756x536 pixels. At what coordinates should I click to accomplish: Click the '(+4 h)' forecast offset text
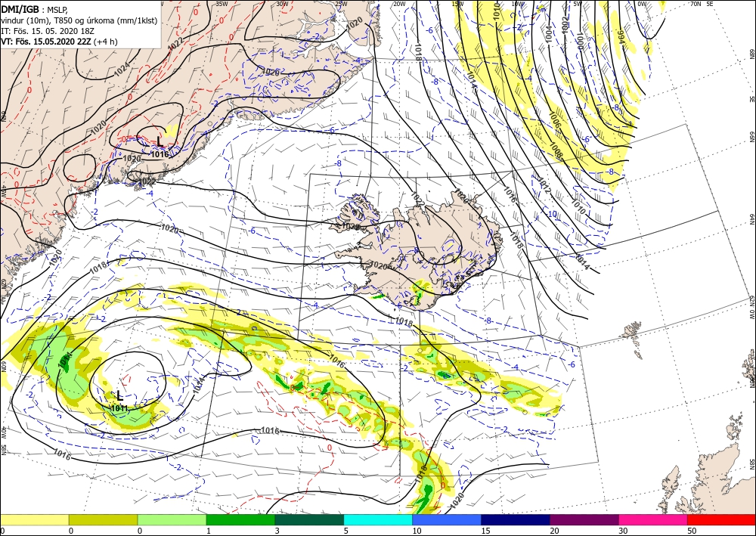[x=106, y=42]
